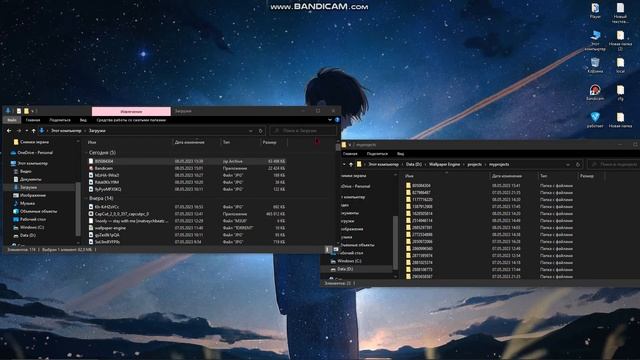
Task: Switch the Загрузки window to large icons view
Action: click(336, 249)
